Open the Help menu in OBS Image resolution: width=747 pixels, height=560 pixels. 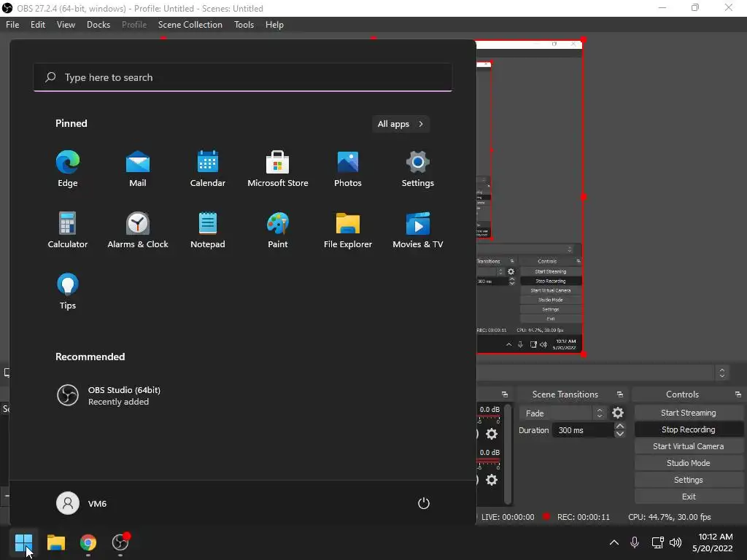274,25
